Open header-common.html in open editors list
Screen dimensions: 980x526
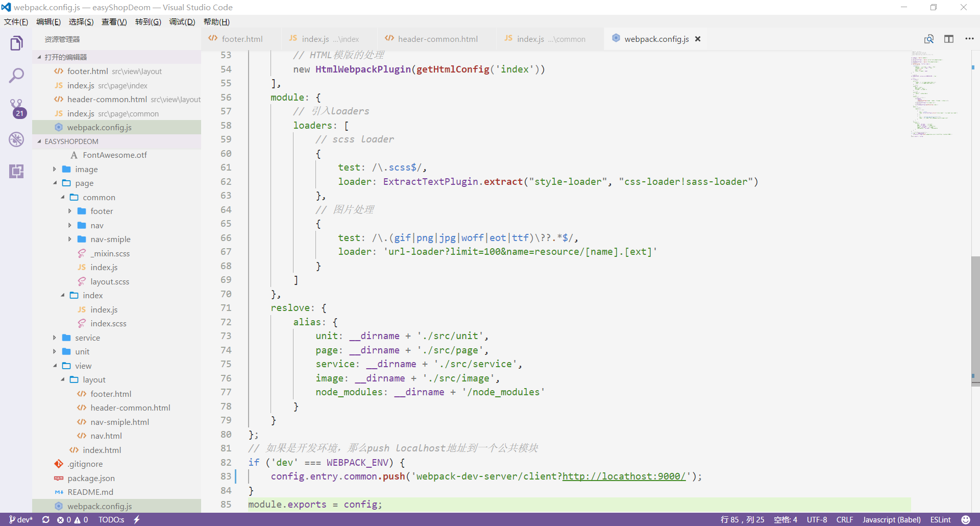tap(116, 99)
